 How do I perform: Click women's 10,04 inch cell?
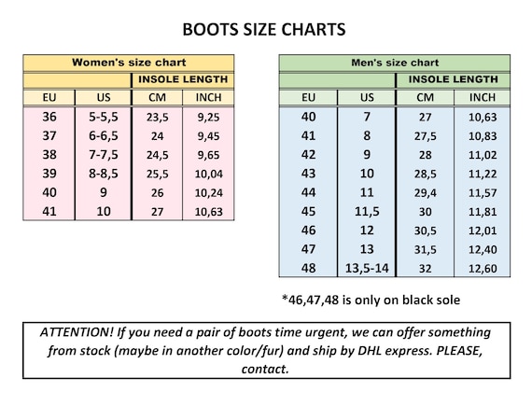pyautogui.click(x=208, y=174)
